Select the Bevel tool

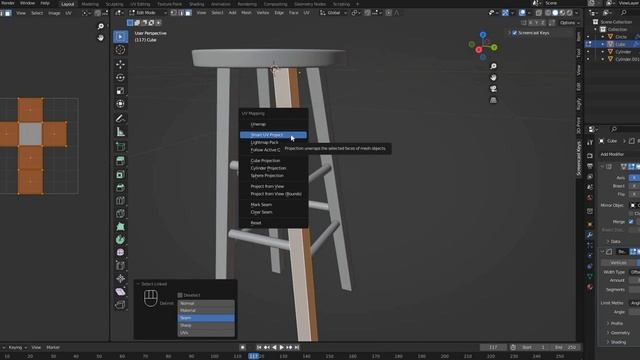(120, 187)
